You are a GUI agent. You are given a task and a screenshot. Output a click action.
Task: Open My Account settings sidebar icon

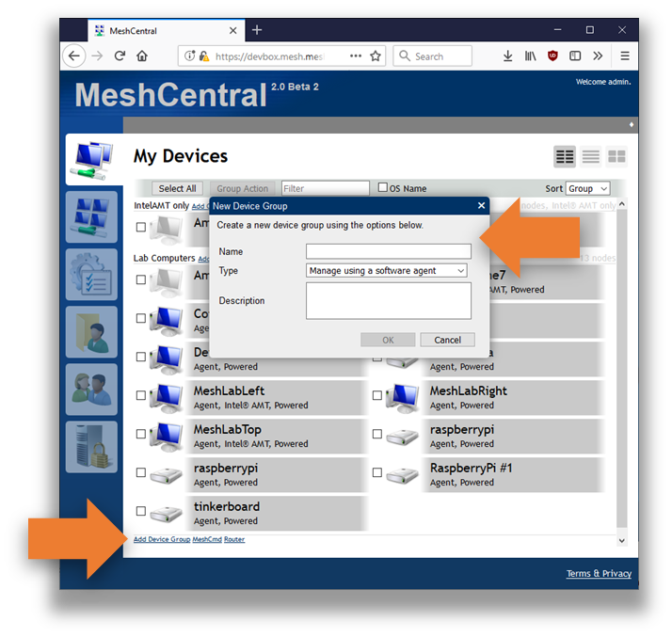91,217
